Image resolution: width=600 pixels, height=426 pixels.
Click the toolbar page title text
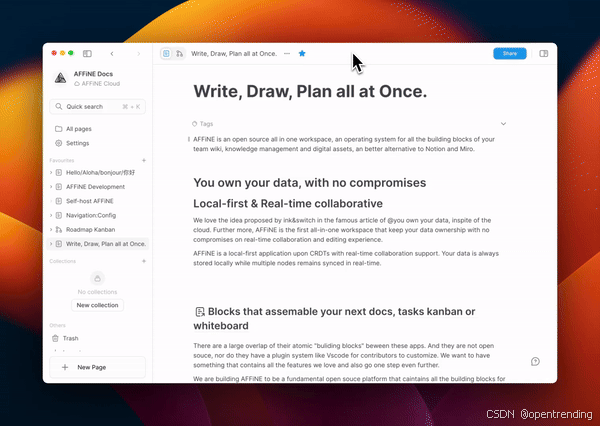coord(234,54)
